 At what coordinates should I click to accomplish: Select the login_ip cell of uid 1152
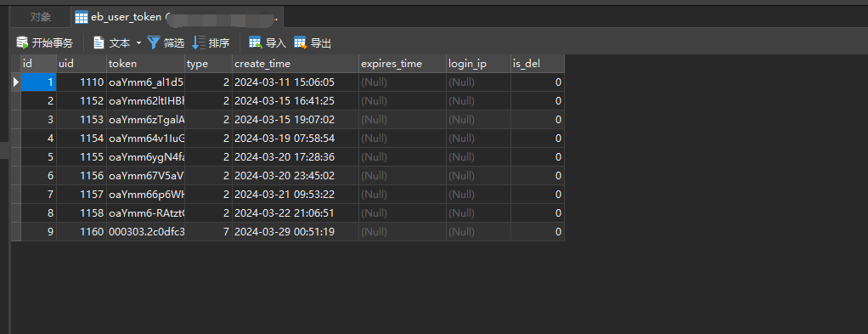coord(478,101)
